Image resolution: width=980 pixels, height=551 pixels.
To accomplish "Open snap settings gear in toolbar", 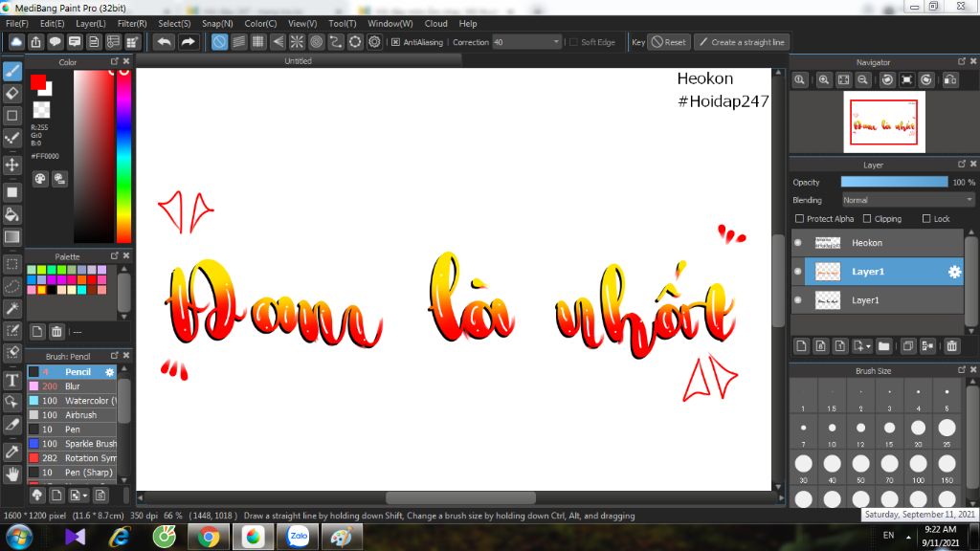I will 374,42.
